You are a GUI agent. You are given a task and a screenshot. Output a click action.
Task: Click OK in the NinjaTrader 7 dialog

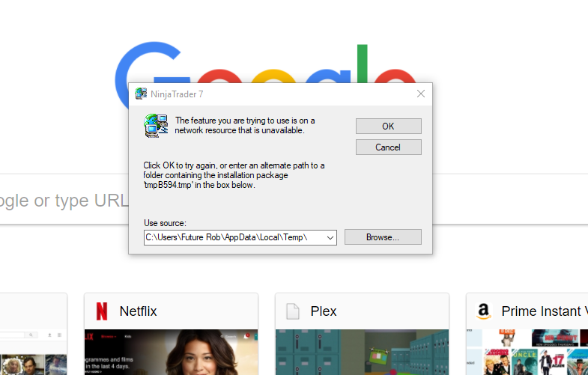389,126
